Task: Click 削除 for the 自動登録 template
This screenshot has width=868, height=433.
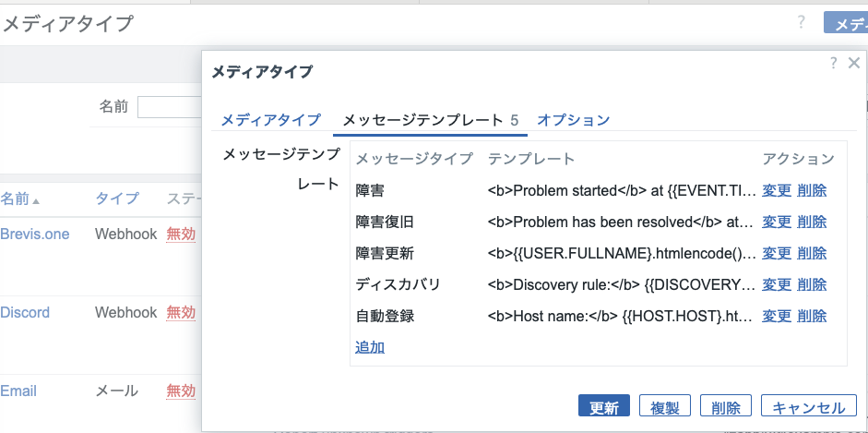Action: [812, 316]
